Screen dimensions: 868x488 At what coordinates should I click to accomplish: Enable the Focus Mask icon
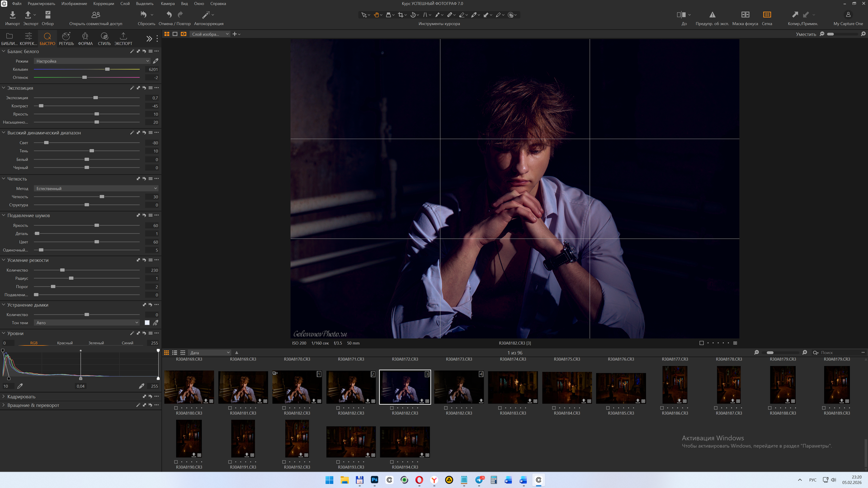(745, 15)
